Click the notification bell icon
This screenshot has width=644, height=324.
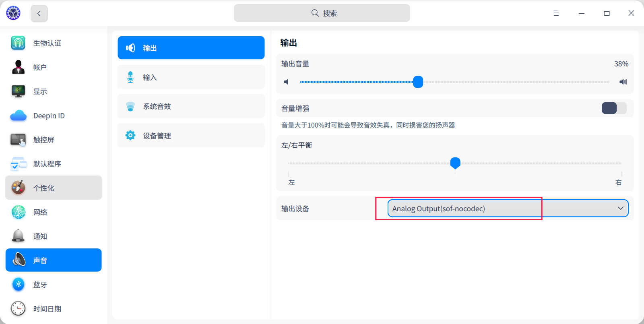(18, 236)
